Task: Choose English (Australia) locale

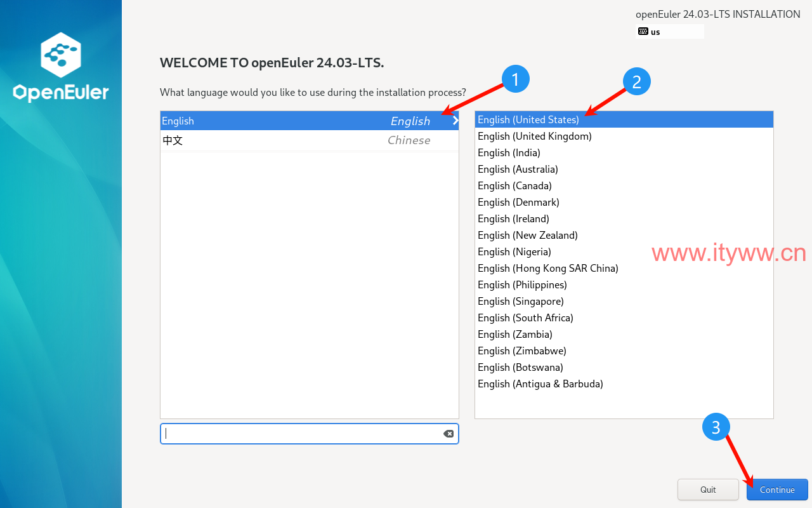Action: point(624,169)
